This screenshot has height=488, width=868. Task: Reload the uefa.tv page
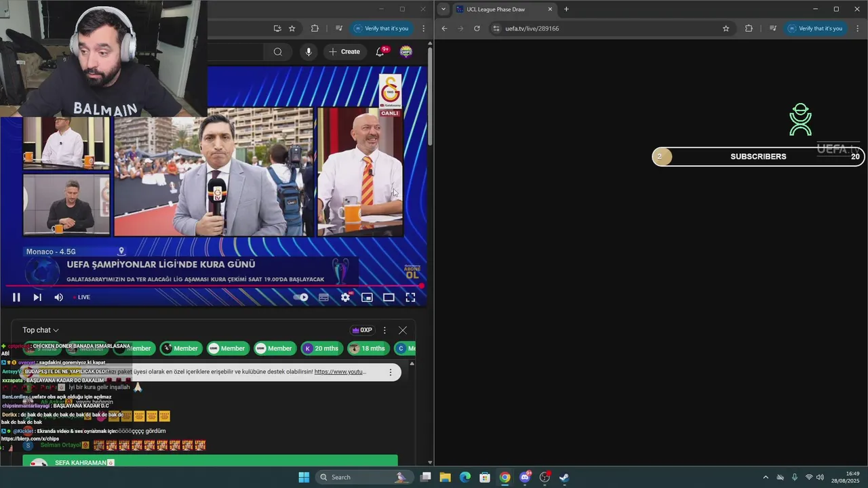pos(477,28)
